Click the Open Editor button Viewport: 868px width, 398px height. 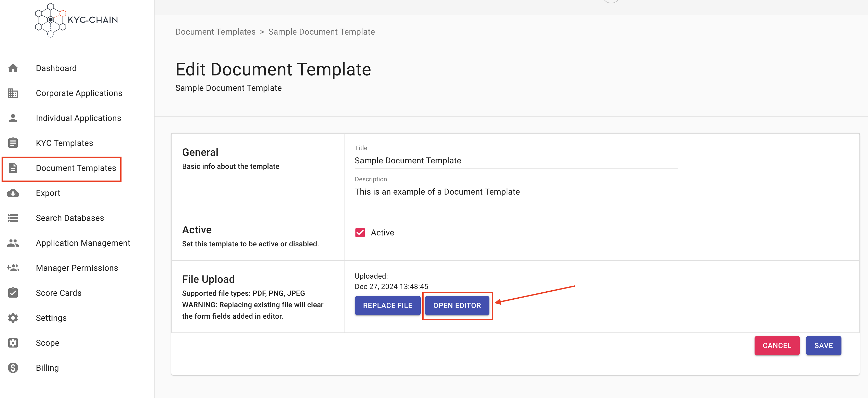(x=457, y=305)
